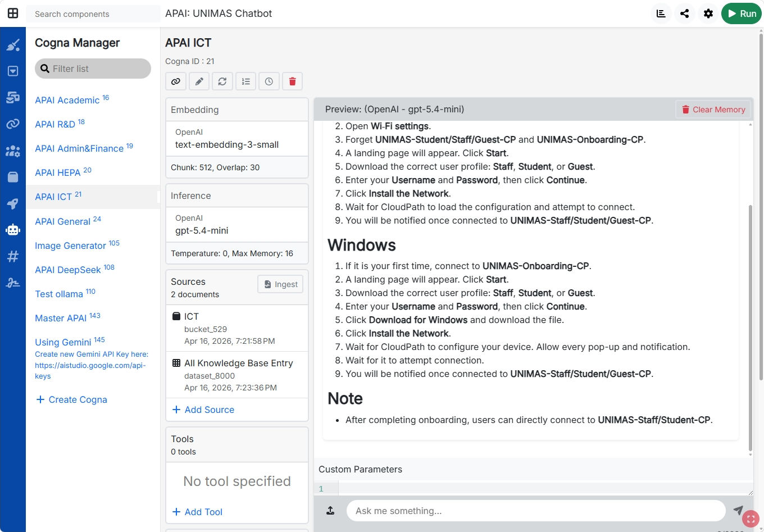Open the chain-link section in blue sidebar

click(13, 124)
